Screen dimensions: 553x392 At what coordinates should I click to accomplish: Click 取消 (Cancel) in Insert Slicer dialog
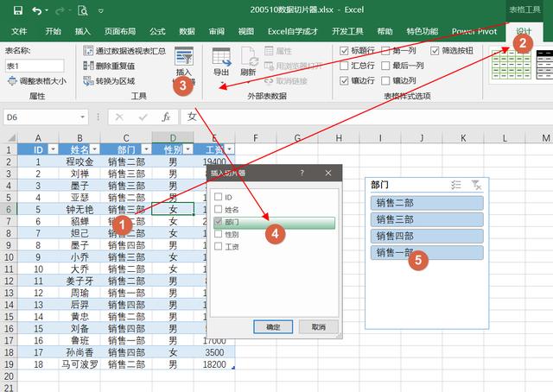(x=319, y=326)
